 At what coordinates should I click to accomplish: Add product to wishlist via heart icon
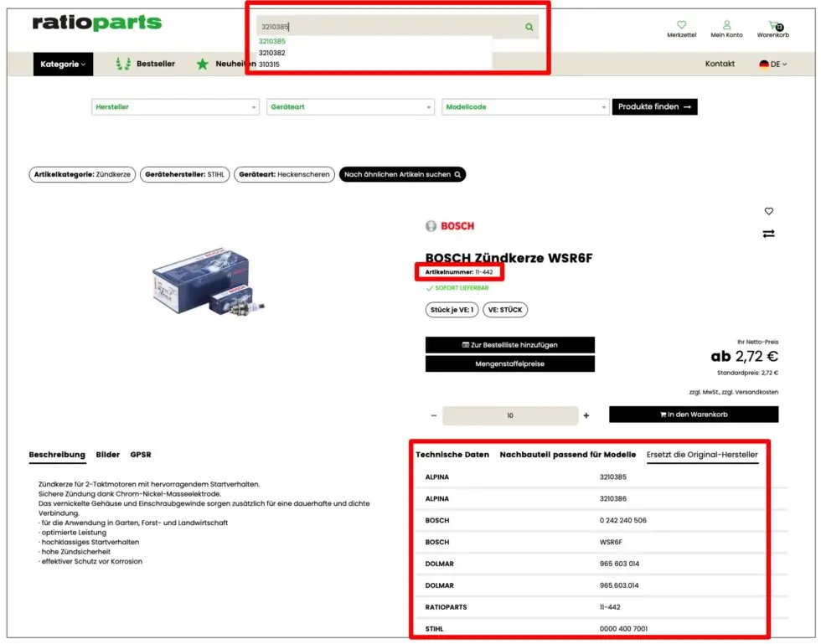[769, 211]
